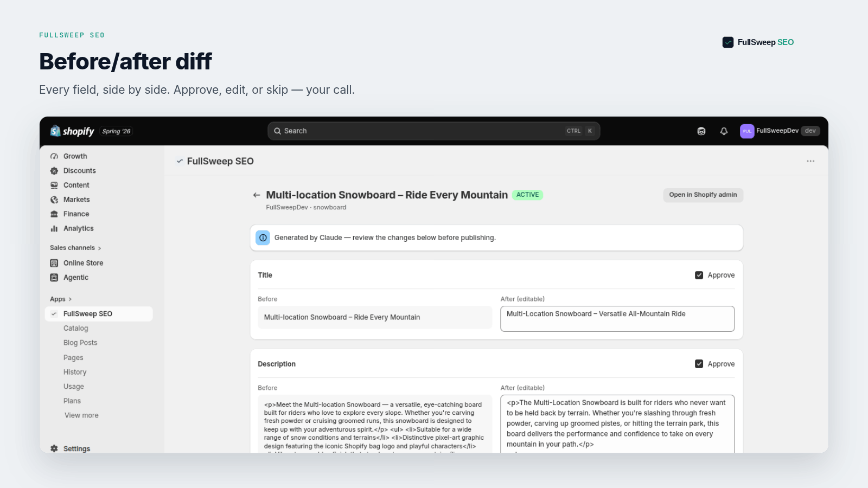
Task: Click the Discounts icon in sidebar
Action: tap(54, 171)
